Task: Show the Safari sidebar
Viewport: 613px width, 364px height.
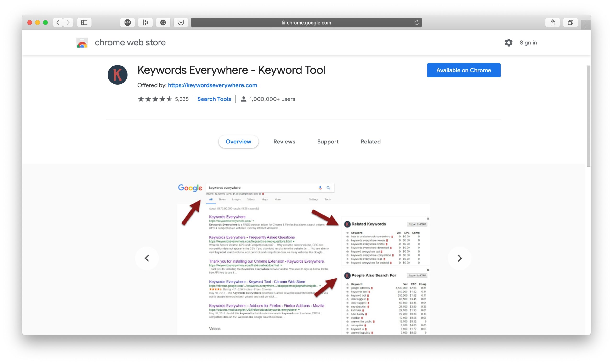Action: pyautogui.click(x=84, y=22)
